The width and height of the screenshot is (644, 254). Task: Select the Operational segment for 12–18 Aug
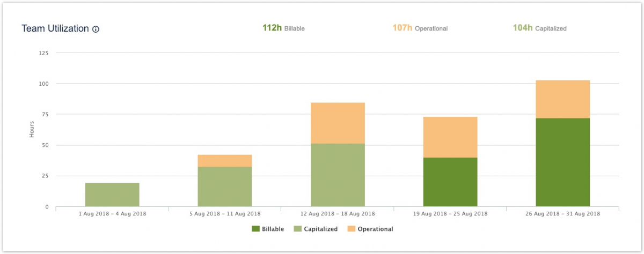(x=338, y=123)
